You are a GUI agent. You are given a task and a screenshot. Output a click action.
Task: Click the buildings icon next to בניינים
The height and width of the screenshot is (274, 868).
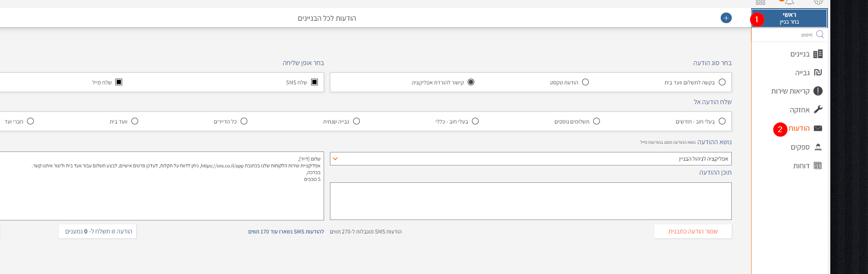coord(818,54)
